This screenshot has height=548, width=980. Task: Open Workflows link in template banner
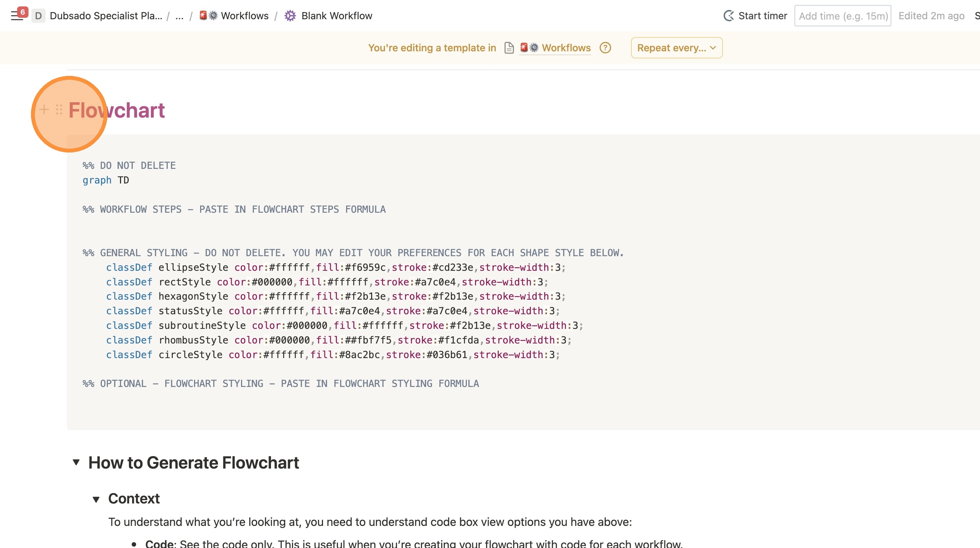(x=555, y=48)
